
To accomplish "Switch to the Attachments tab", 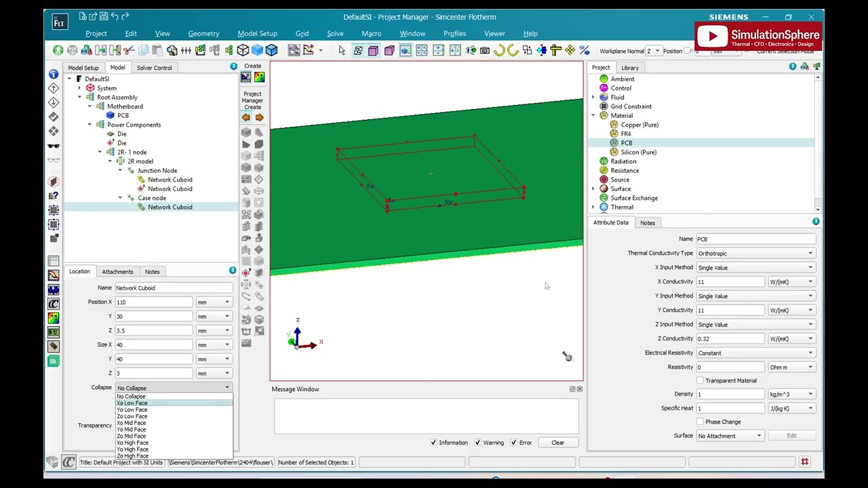I will (x=117, y=272).
